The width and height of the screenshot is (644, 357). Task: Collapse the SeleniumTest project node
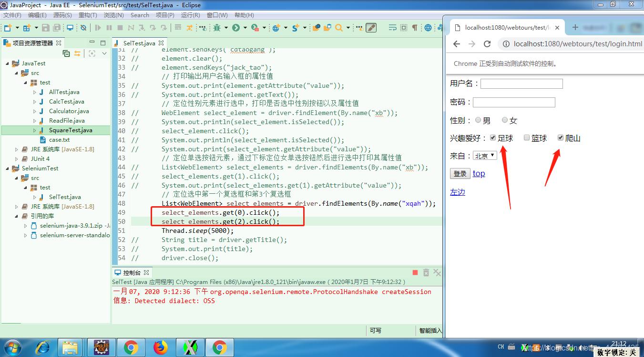[8, 168]
